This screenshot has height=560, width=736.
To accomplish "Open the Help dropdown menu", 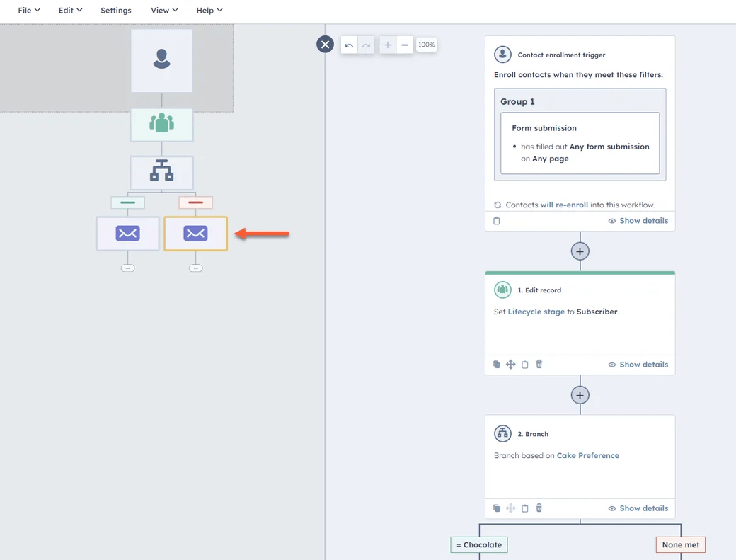I will [x=209, y=11].
